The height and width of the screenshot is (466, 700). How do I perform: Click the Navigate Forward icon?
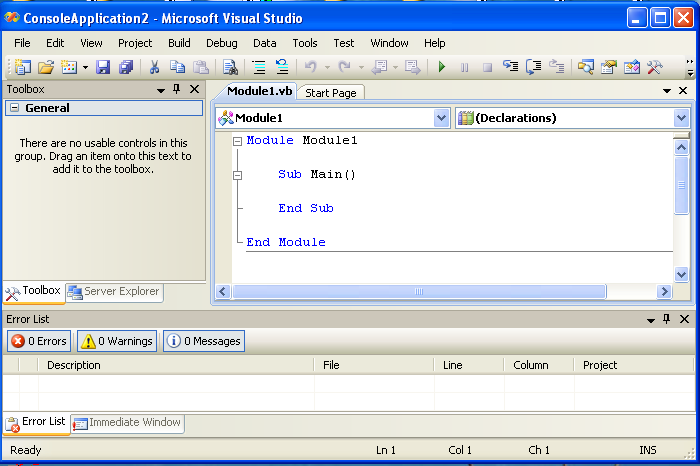[x=412, y=67]
